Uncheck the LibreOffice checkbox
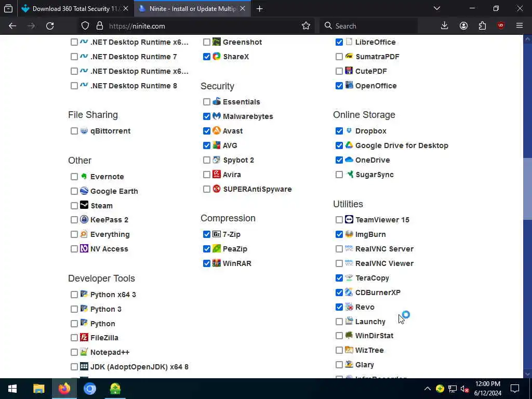The width and height of the screenshot is (532, 399). coord(339,42)
